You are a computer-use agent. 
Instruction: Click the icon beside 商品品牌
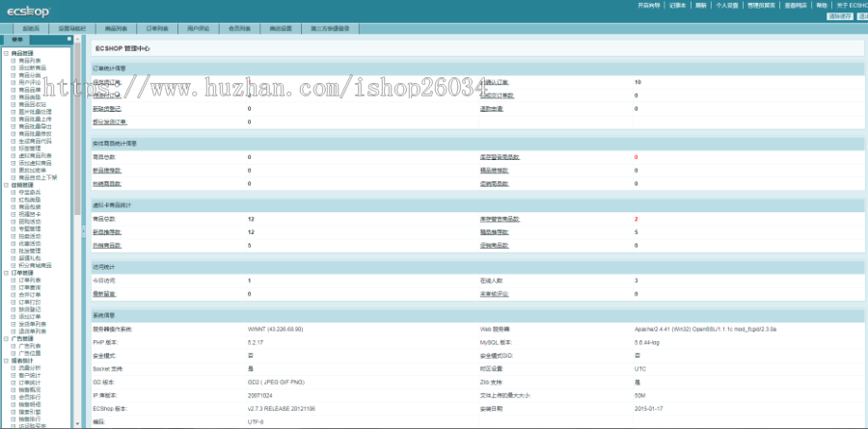(x=14, y=90)
